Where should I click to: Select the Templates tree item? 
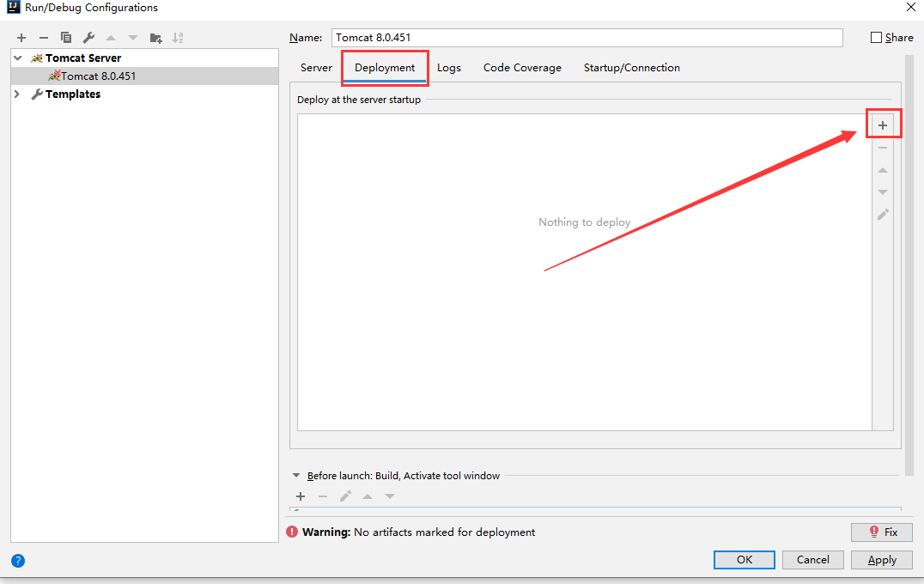coord(144,94)
